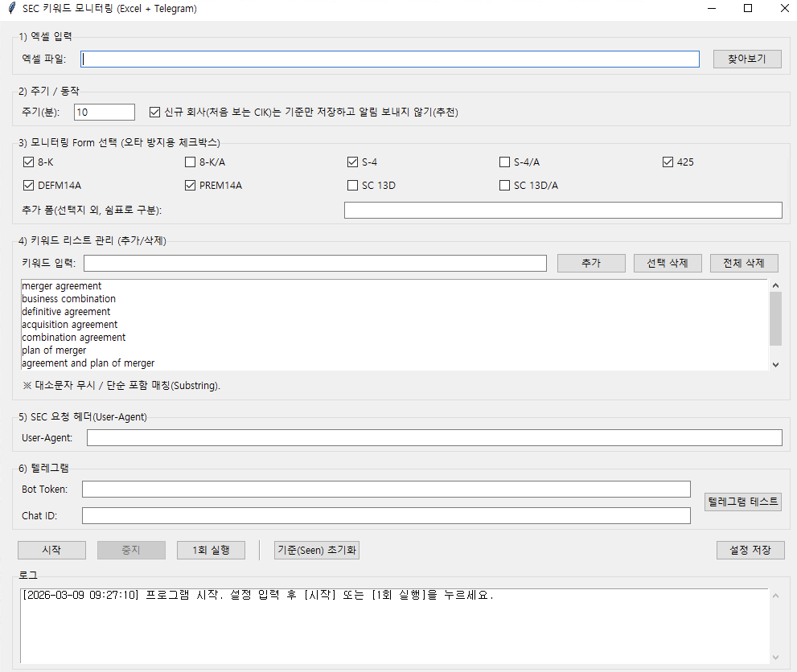Viewport: 797px width, 672px height.
Task: Select 'business combination' in keyword list
Action: point(69,299)
